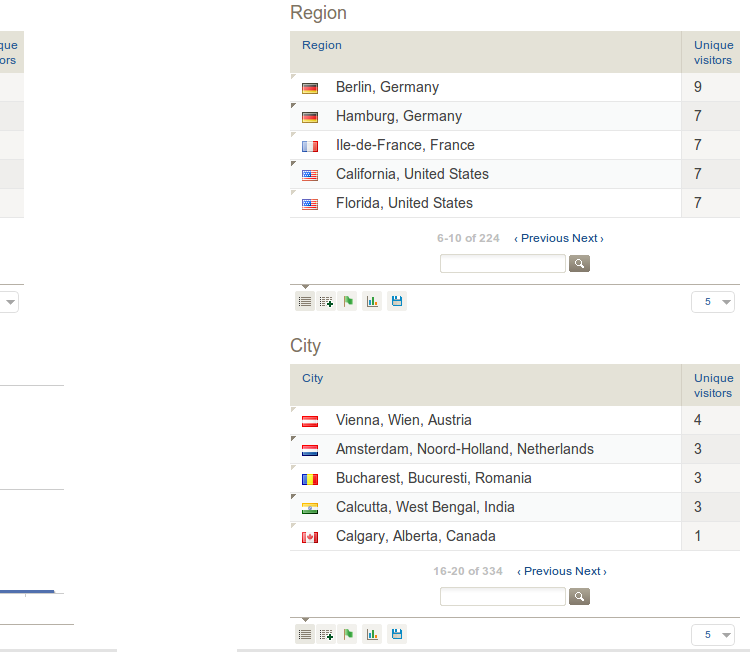Select Amsterdam, Noord-Holland, Netherlands row

coord(515,449)
